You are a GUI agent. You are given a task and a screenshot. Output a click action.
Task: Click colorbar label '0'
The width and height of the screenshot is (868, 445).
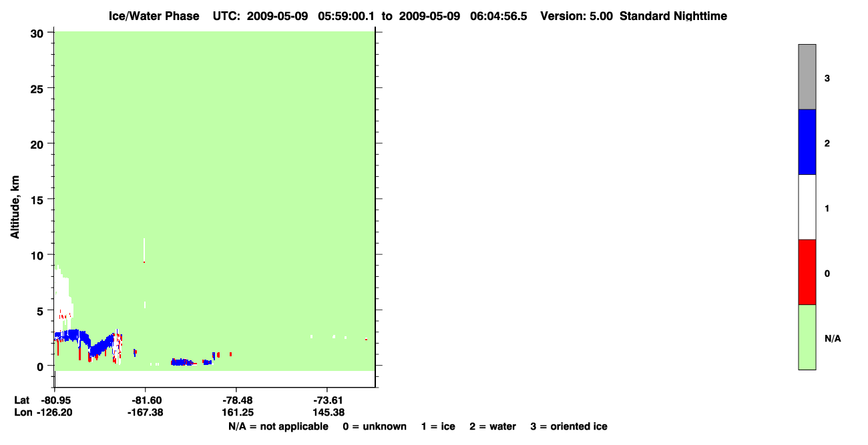pyautogui.click(x=827, y=274)
